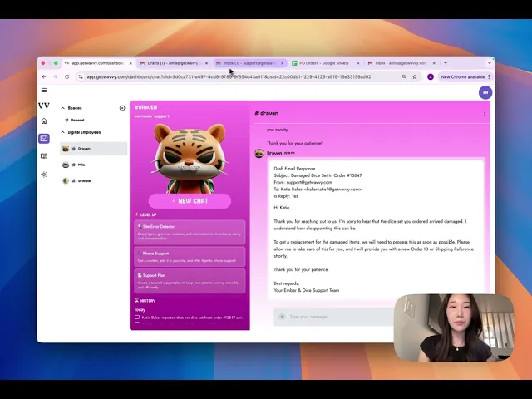
Task: Click the VV Wavvy logo
Action: (x=44, y=106)
